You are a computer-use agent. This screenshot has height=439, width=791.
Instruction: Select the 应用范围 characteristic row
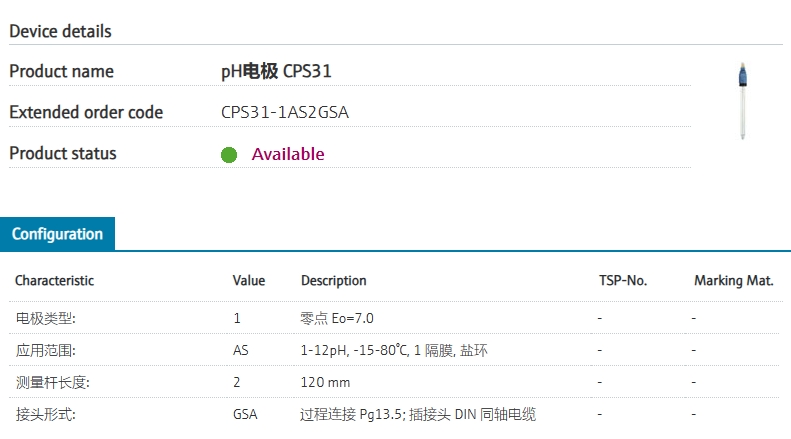[396, 350]
